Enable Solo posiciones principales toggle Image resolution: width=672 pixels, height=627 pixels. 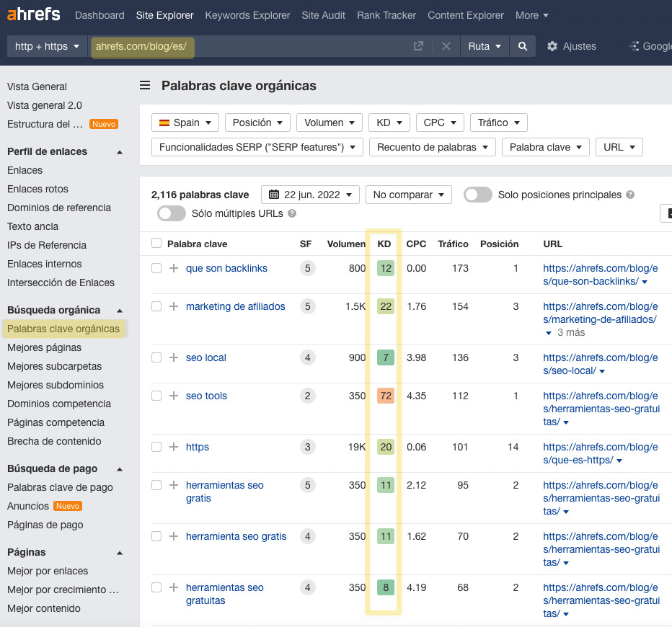point(478,195)
